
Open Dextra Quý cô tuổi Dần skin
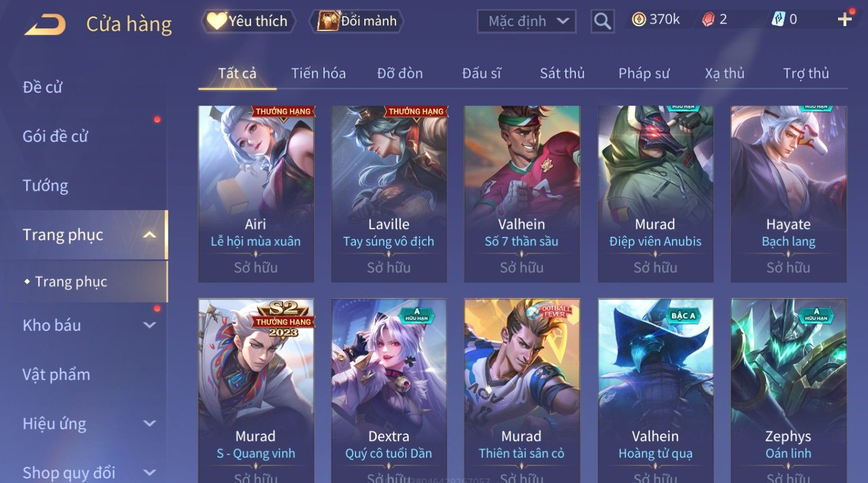pyautogui.click(x=389, y=390)
